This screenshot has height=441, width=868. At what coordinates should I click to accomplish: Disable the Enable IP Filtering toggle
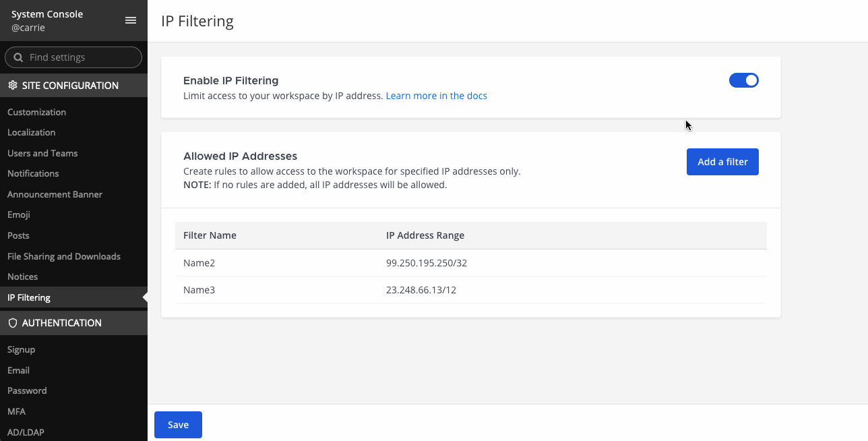coord(743,80)
